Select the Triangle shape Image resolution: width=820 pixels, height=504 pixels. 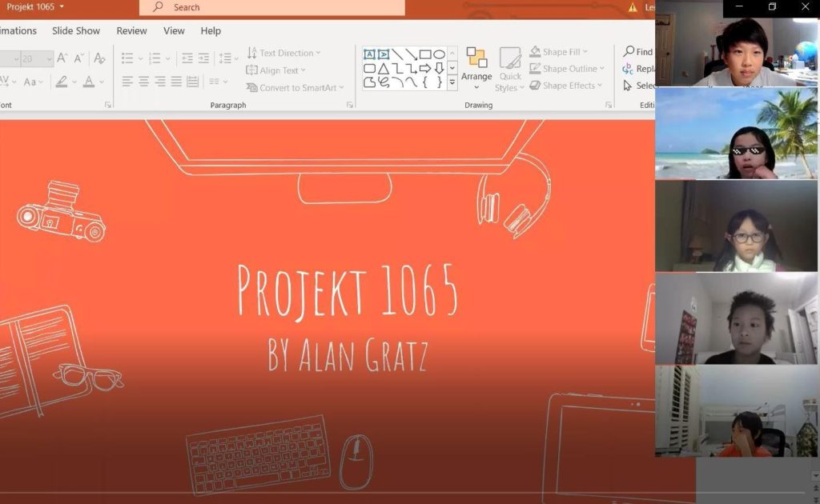pyautogui.click(x=384, y=69)
